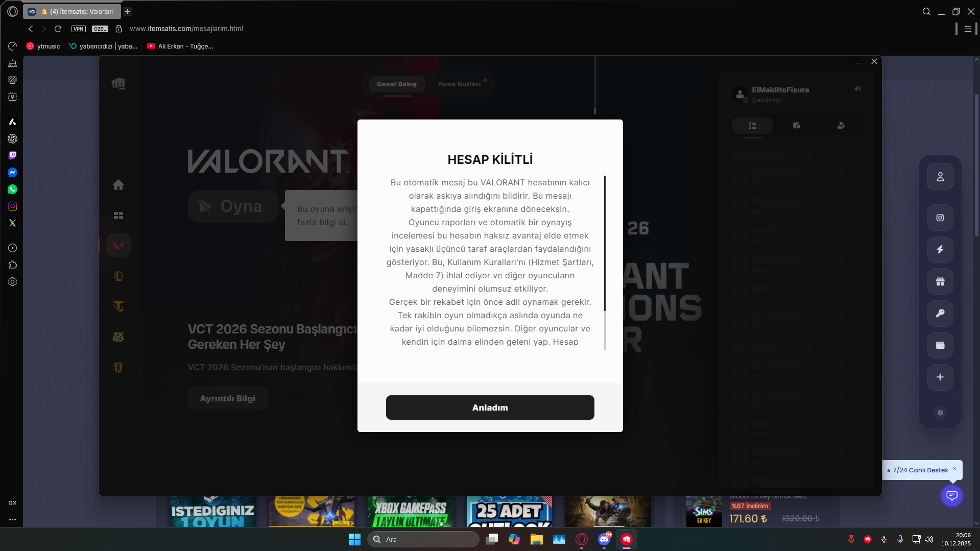The height and width of the screenshot is (551, 980).
Task: View site info via lock icon
Action: (x=118, y=29)
